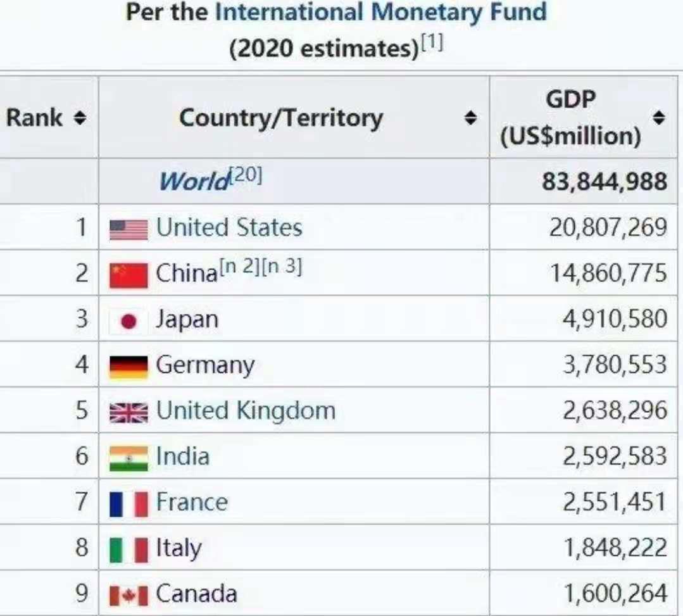
Task: Click the Canada flag icon
Action: pos(128,595)
